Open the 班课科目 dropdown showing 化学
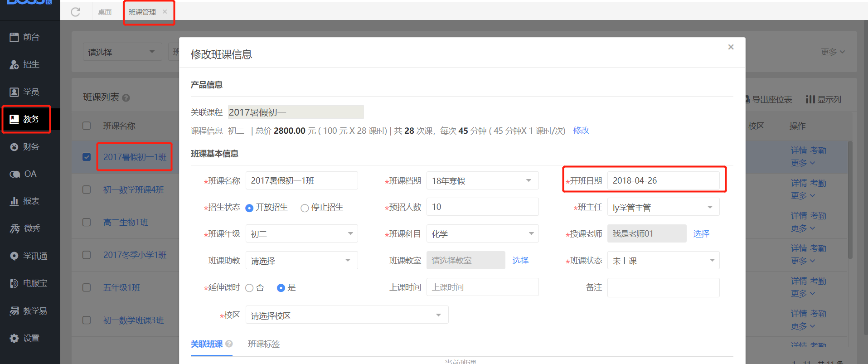Image resolution: width=868 pixels, height=364 pixels. [482, 233]
